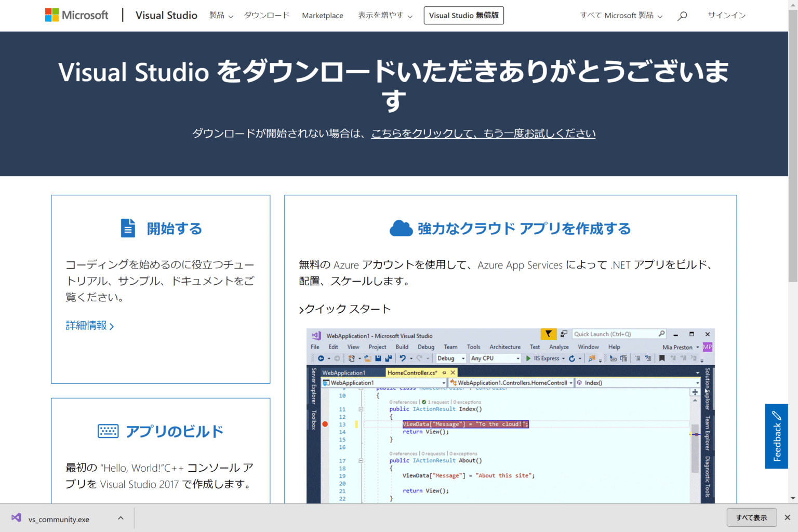Screen dimensions: 798x532
Task: Open the 詳細情報 link under 開始する
Action: pos(87,325)
